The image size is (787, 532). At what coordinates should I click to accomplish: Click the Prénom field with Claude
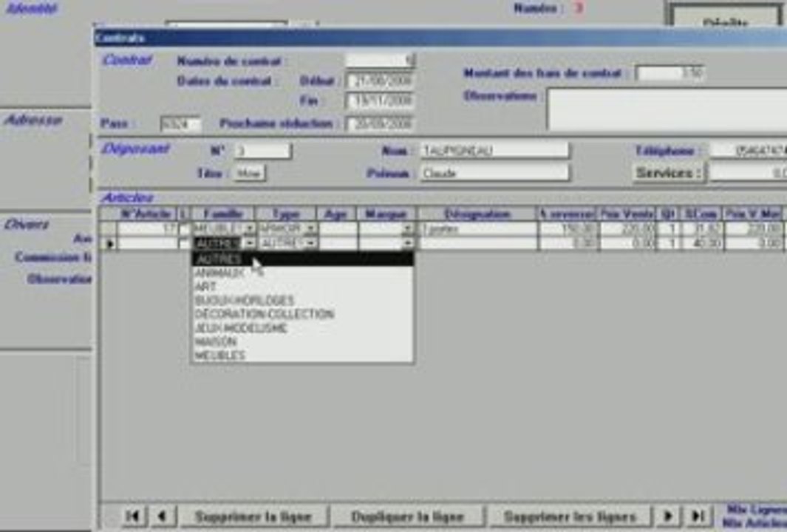[494, 173]
